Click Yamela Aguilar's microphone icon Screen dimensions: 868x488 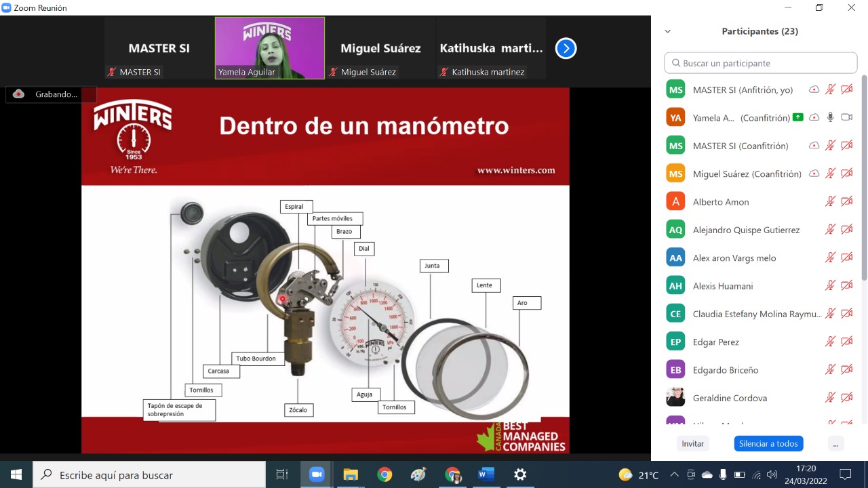(830, 117)
